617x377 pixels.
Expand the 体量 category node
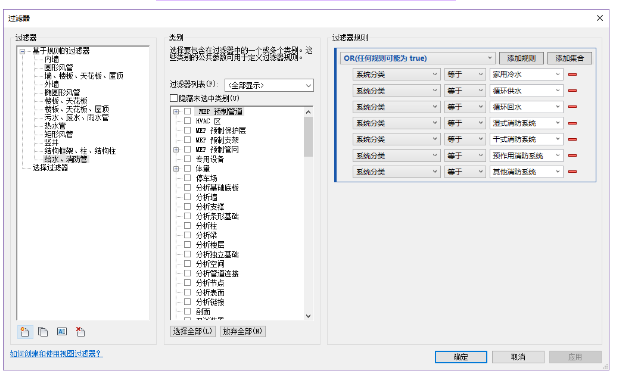[x=176, y=168]
